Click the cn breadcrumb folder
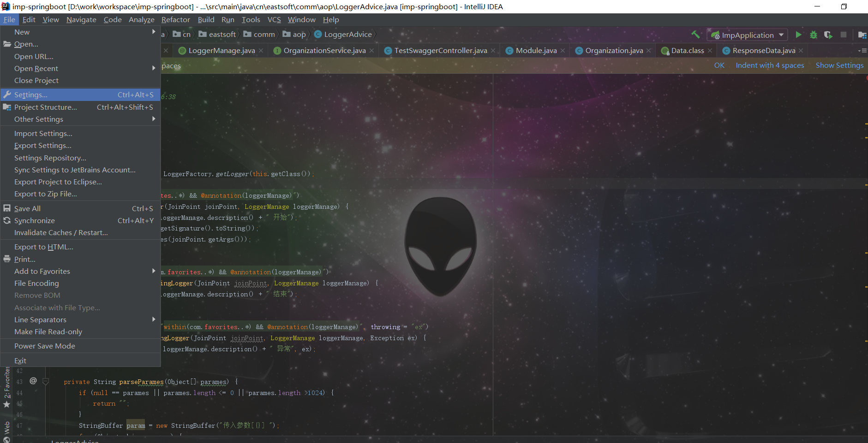The image size is (868, 443). click(181, 35)
